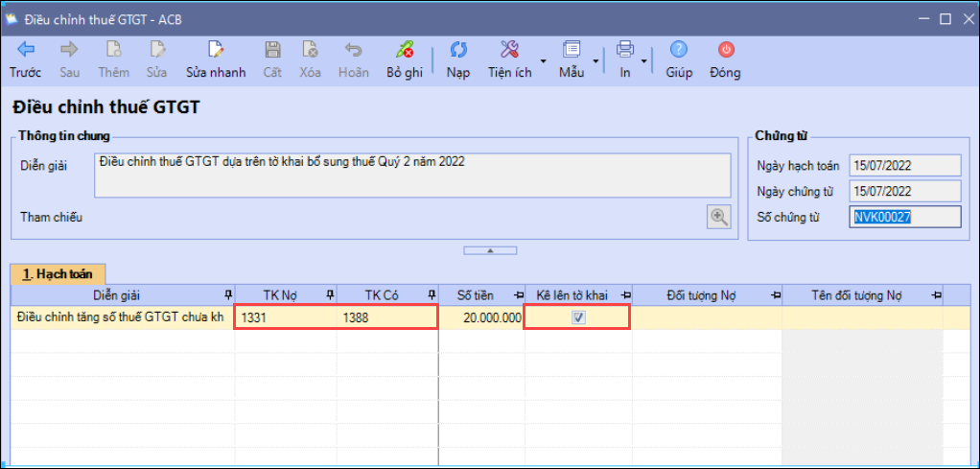Click the Bỏ ghi unpost icon
The image size is (980, 469).
[405, 50]
